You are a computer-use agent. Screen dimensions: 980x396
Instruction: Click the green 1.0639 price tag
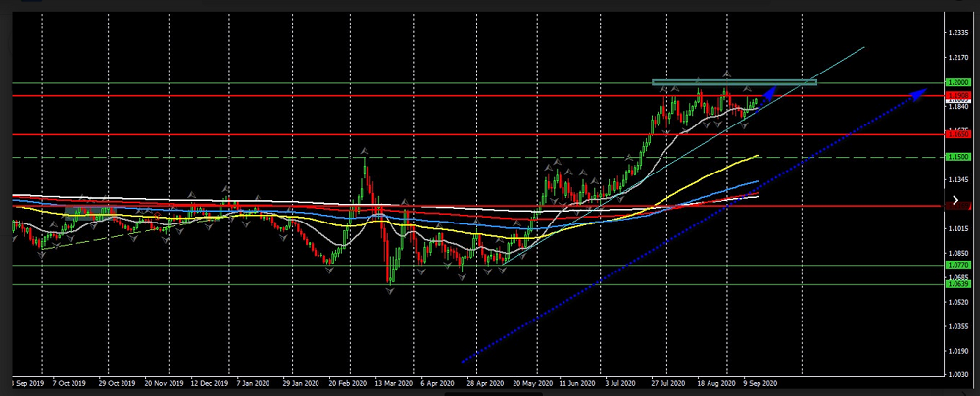coord(957,285)
